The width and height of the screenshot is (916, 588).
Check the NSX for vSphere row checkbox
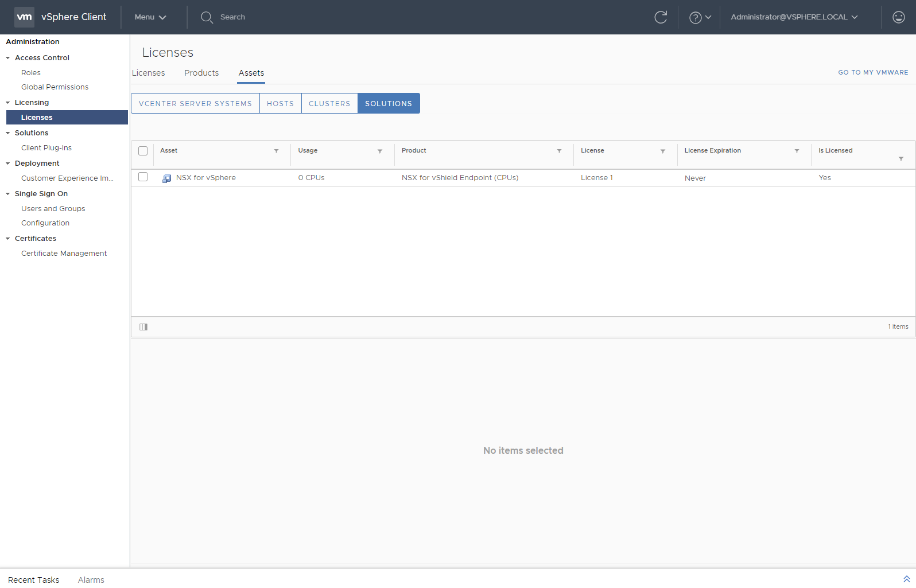(x=143, y=177)
